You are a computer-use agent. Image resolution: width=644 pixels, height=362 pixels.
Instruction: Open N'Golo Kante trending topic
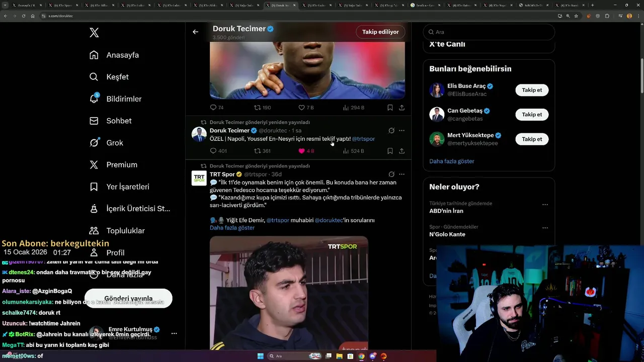click(x=447, y=234)
